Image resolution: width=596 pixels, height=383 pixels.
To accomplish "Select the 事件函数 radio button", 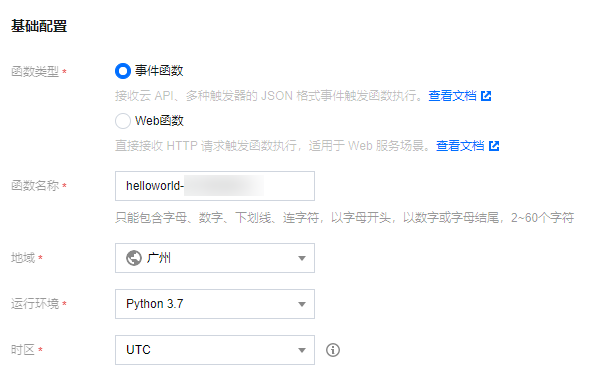I will [x=123, y=71].
